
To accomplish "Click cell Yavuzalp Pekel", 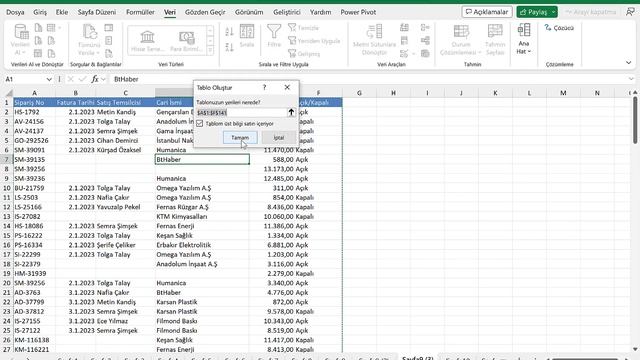I will click(125, 207).
